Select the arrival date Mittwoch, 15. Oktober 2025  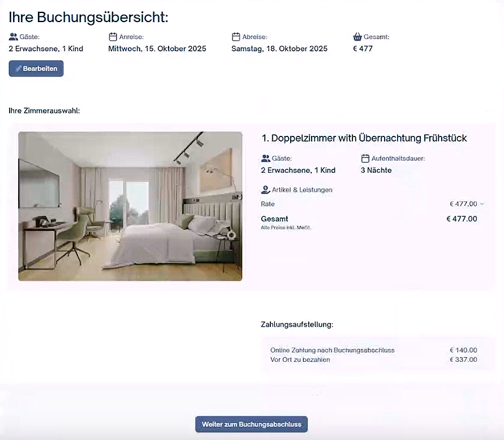[157, 49]
